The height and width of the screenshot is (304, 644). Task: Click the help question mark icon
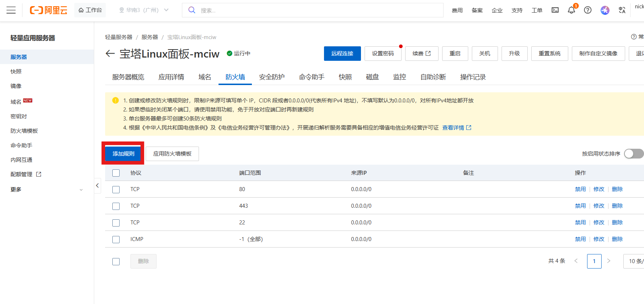coord(587,10)
